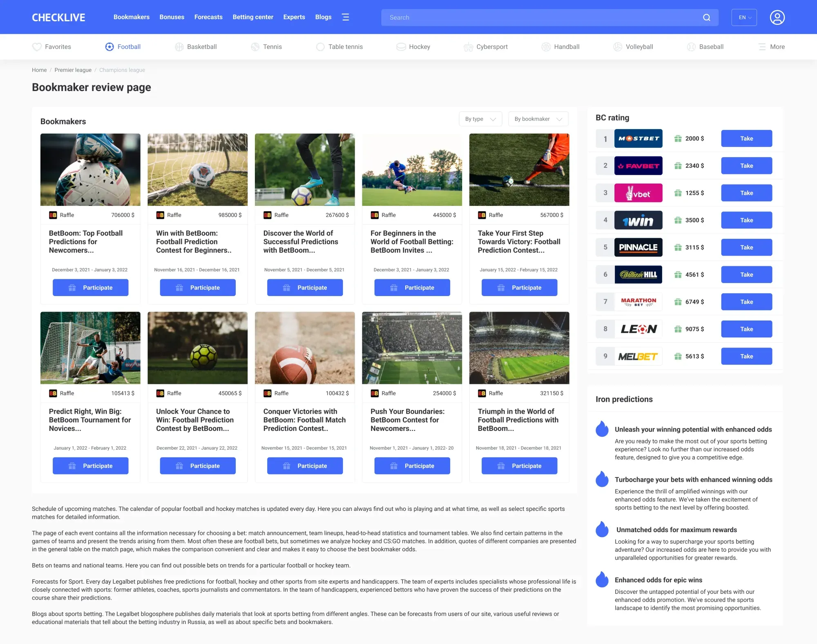
Task: Open the Cybersport category icon
Action: coord(468,47)
